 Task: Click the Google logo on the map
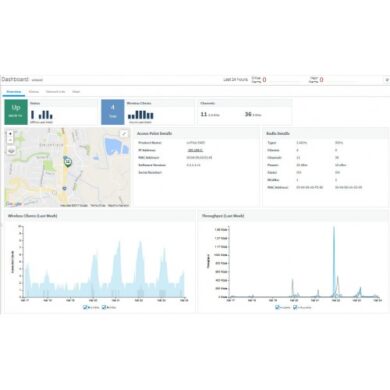(x=14, y=204)
